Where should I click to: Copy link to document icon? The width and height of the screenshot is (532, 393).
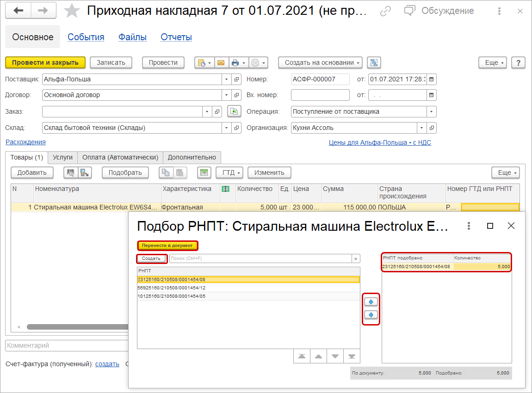click(385, 11)
